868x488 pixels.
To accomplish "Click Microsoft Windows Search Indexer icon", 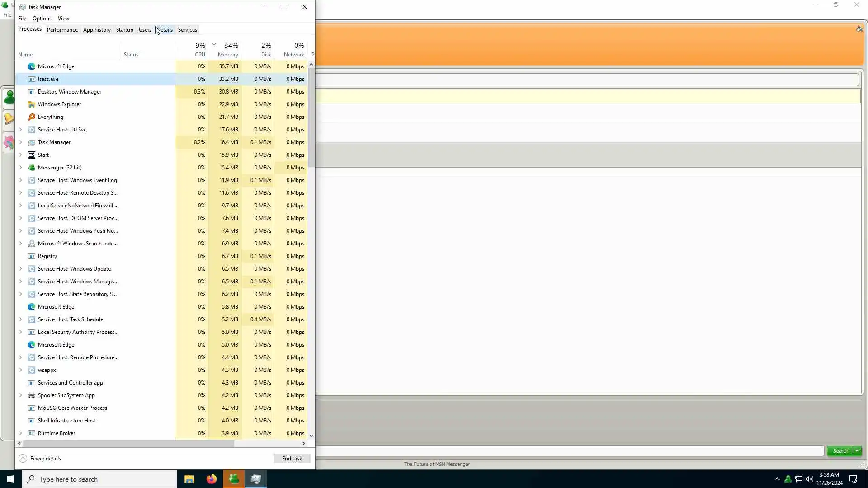I will 32,244.
